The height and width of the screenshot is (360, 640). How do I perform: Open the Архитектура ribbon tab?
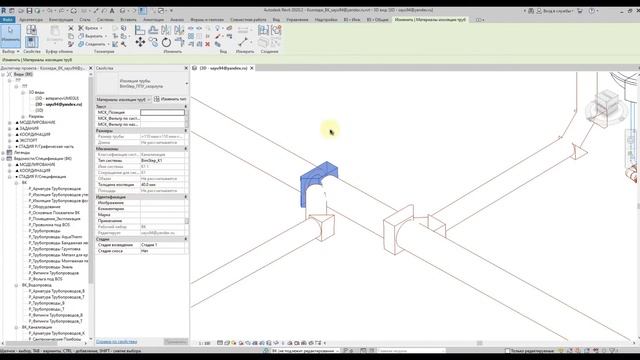click(x=31, y=20)
